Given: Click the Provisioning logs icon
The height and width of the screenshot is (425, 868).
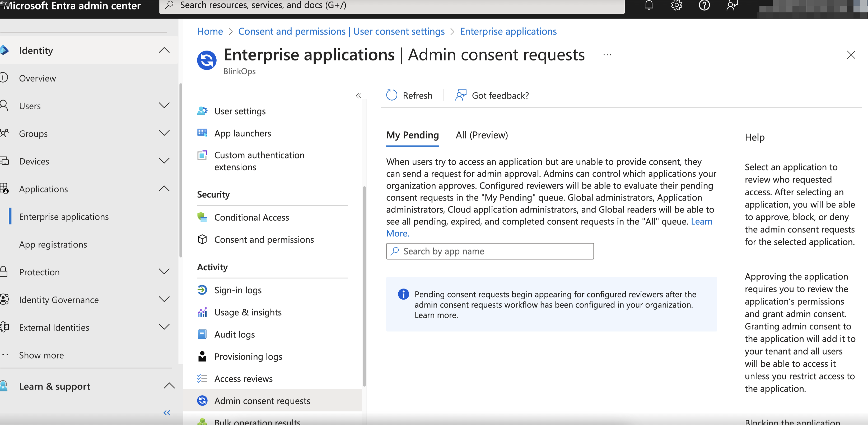Looking at the screenshot, I should point(203,356).
